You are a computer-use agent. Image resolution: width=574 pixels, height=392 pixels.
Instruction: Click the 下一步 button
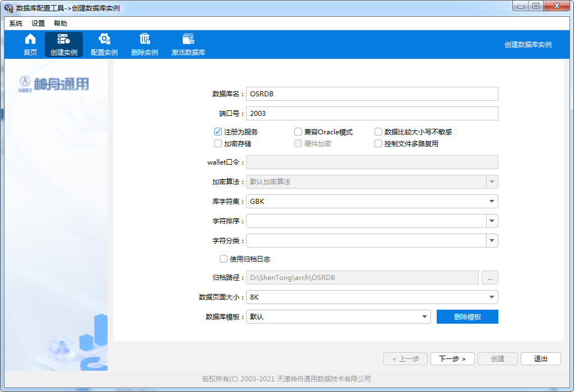(452, 359)
